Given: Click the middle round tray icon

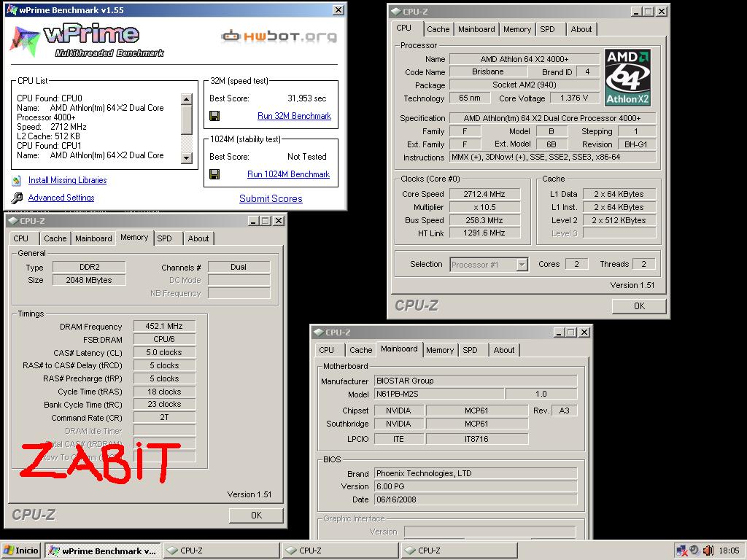Looking at the screenshot, I should 694,551.
